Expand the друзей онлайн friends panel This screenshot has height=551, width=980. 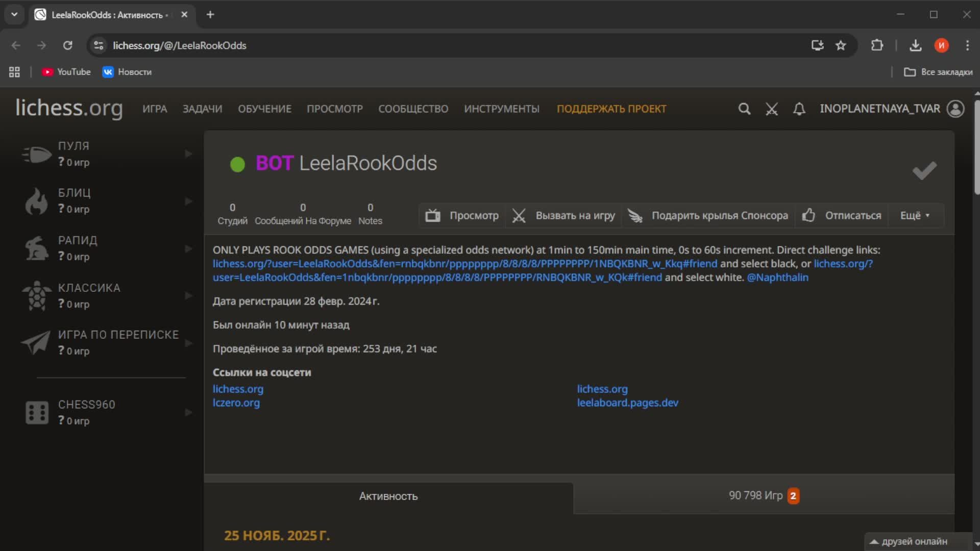(914, 541)
